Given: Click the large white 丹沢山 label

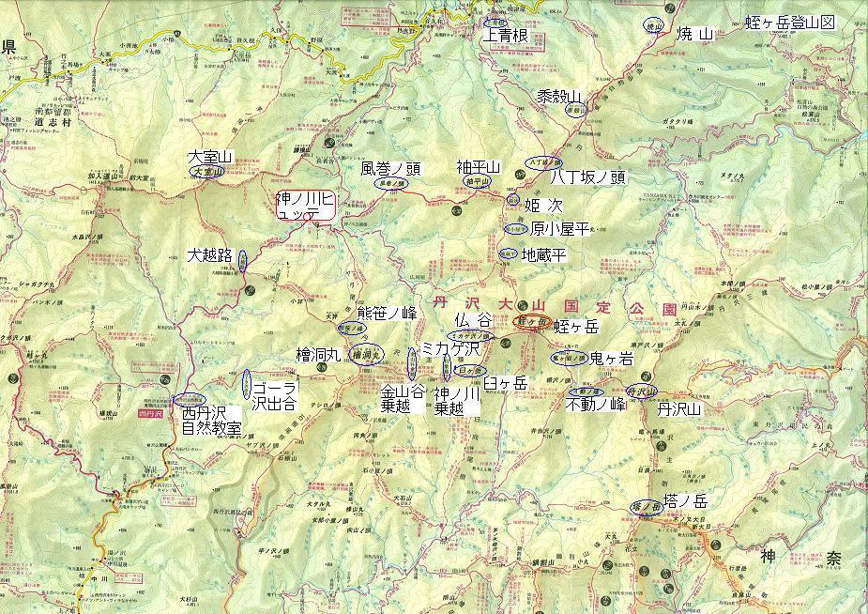Looking at the screenshot, I should coord(679,409).
